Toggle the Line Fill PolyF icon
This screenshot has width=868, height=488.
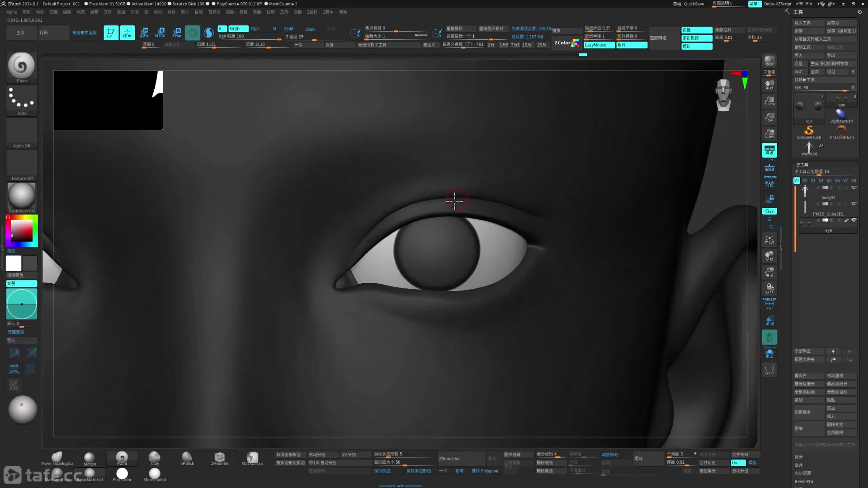coord(769,303)
